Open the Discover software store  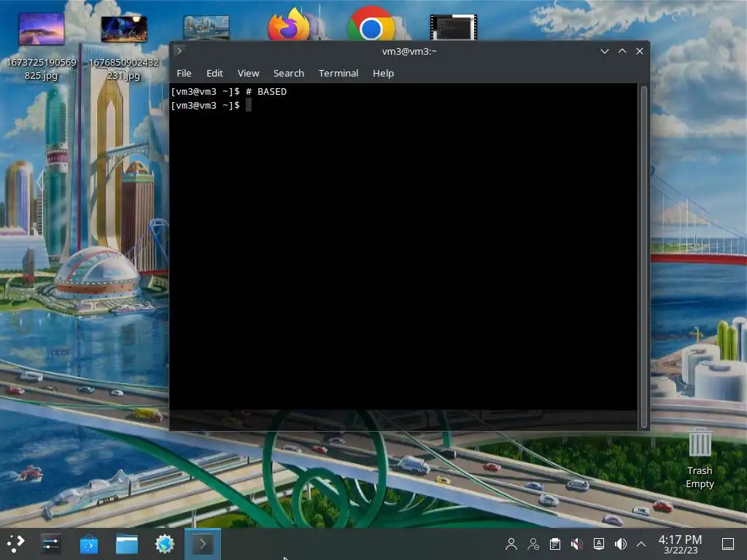pyautogui.click(x=88, y=544)
